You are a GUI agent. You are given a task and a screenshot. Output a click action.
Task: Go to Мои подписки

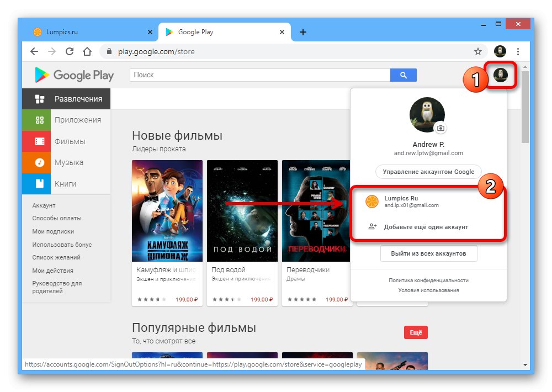(53, 231)
